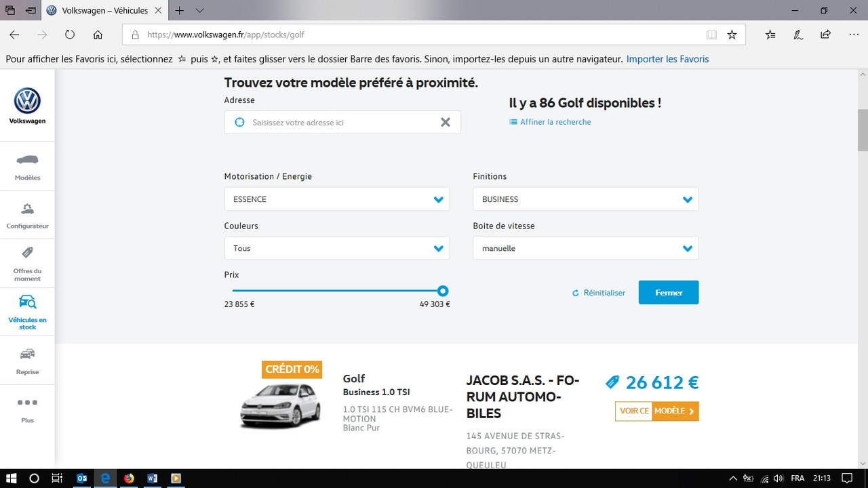Viewport: 868px width, 488px height.
Task: Expand the Finitions dropdown showing BUSINESS
Action: (585, 199)
